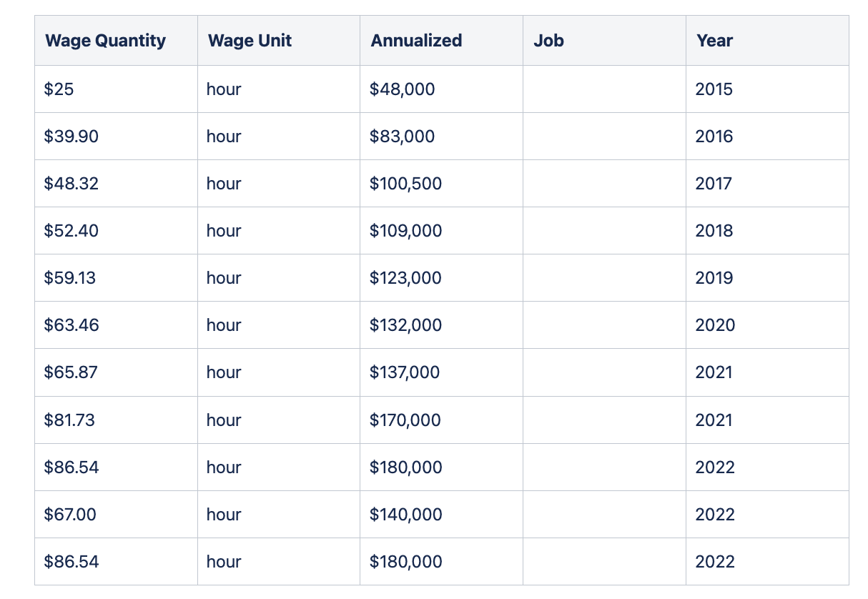Click the Annualized column header
Viewport: 868px width, 599px height.
click(416, 41)
